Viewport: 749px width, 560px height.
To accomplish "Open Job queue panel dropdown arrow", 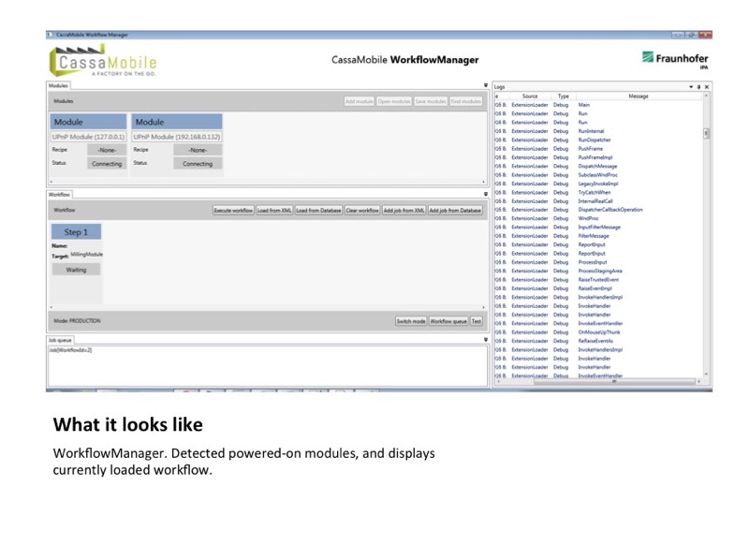I will pyautogui.click(x=486, y=340).
